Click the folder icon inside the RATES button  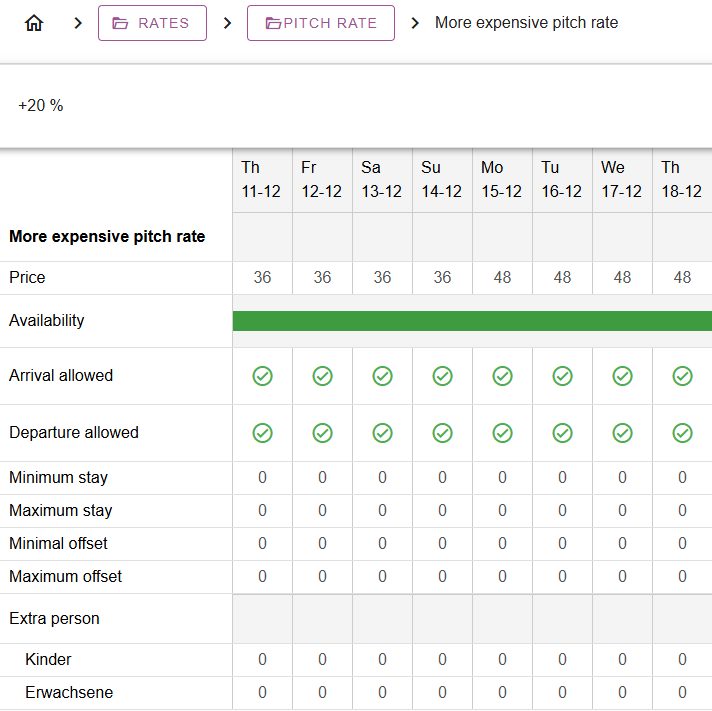[121, 23]
